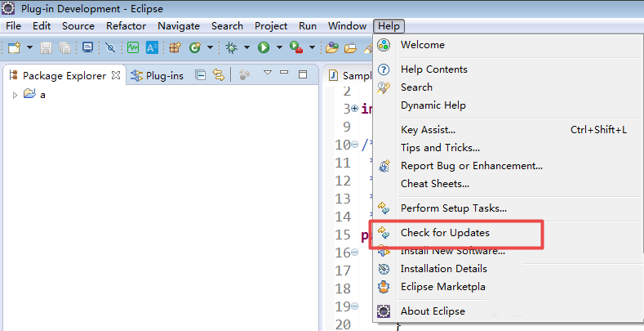Close the Package Explorer view
The height and width of the screenshot is (331, 644).
116,75
